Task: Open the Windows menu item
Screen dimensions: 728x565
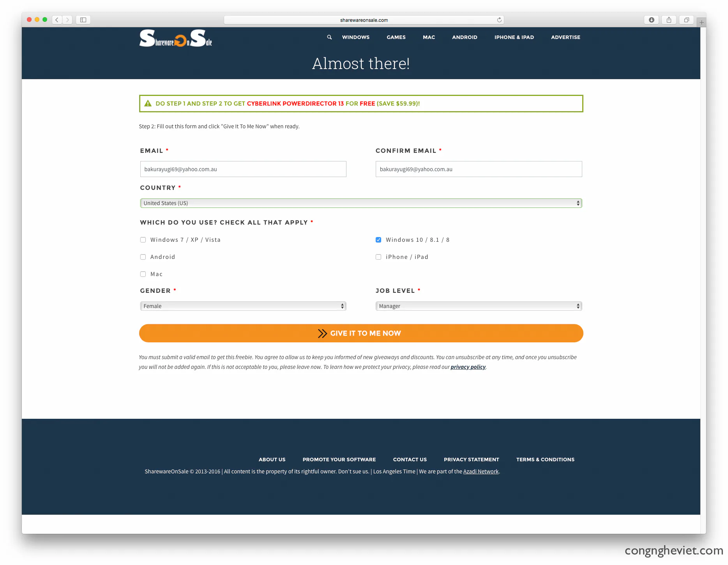Action: coord(356,37)
